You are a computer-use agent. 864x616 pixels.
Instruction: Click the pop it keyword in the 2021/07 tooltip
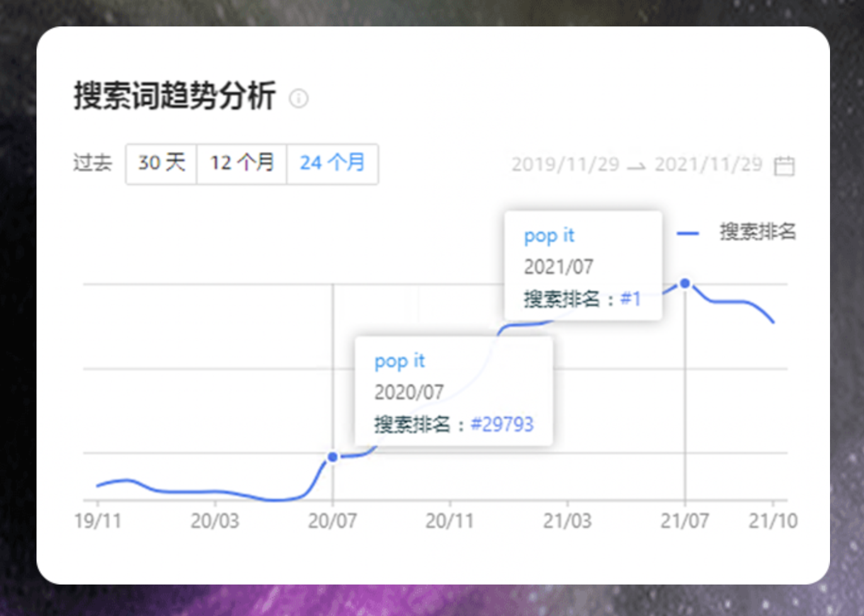pos(549,236)
